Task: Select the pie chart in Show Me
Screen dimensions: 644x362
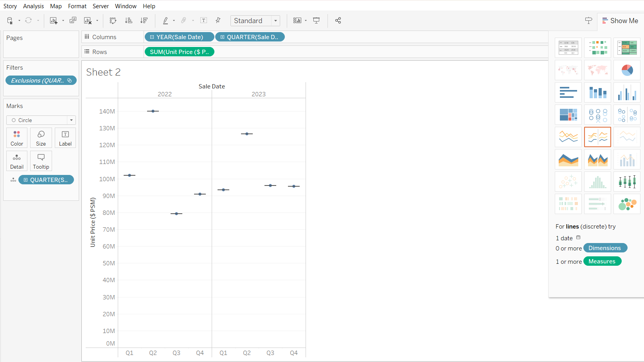Action: [627, 70]
